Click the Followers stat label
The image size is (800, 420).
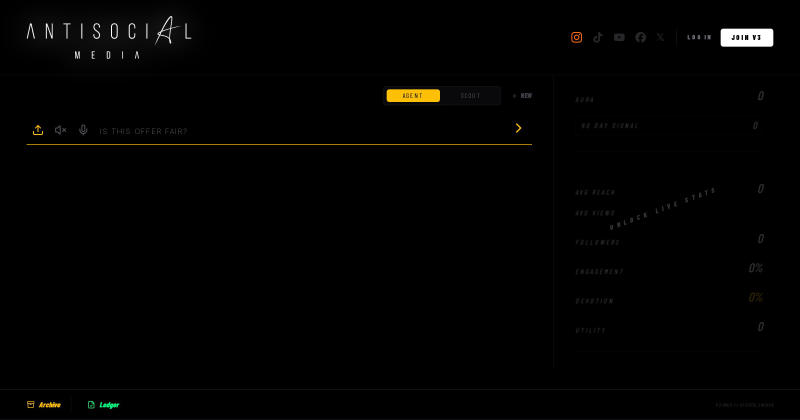click(597, 242)
